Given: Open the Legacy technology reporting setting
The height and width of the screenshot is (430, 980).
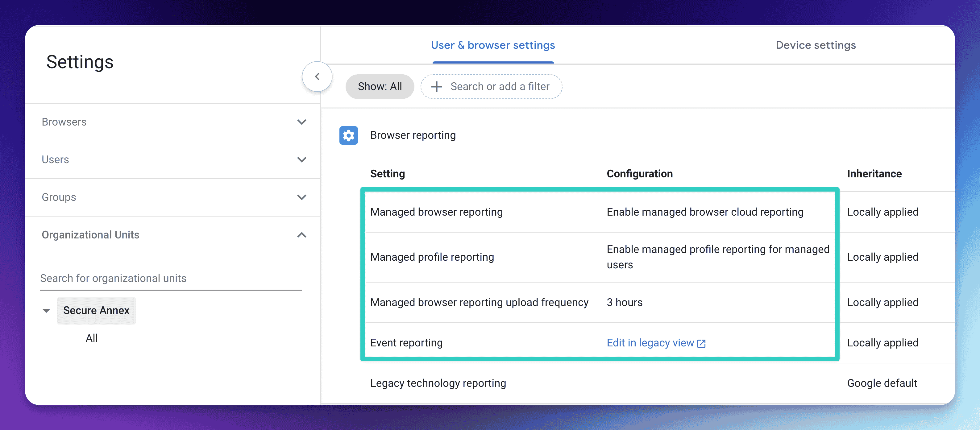Looking at the screenshot, I should click(438, 383).
